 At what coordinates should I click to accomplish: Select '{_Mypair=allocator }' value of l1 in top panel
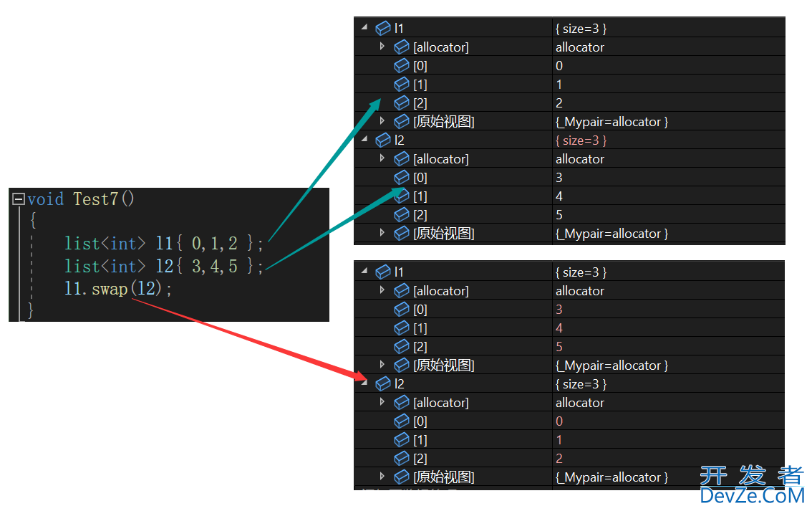coord(612,122)
